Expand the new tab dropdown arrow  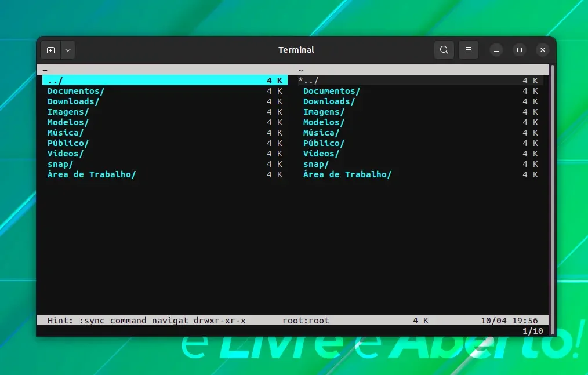68,50
